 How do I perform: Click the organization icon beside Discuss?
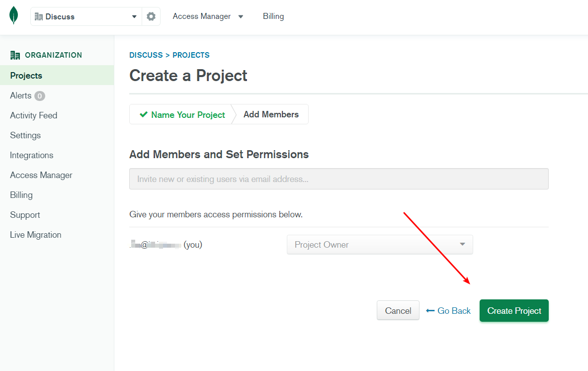pos(39,16)
